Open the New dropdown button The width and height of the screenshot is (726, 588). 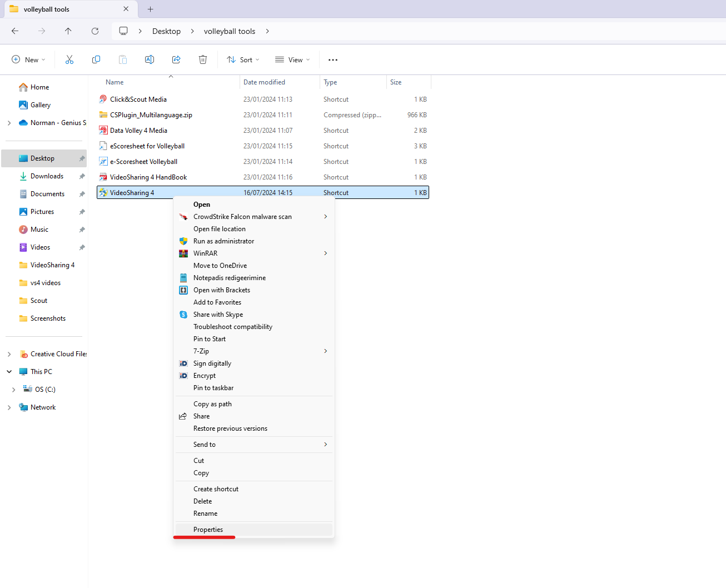(28, 59)
